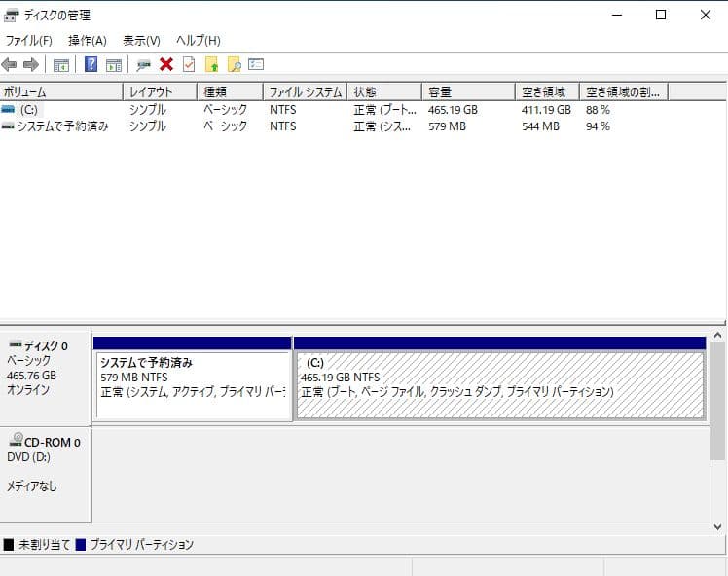Screen dimensions: 728x576
Task: Minimize the Disk Management window
Action: 617,15
